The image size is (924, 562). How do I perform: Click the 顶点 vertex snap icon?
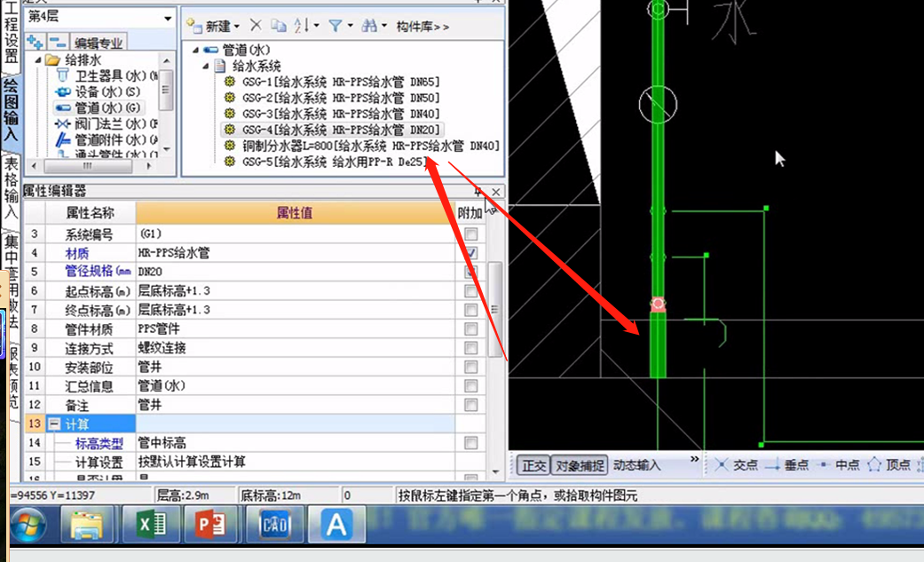click(x=874, y=464)
